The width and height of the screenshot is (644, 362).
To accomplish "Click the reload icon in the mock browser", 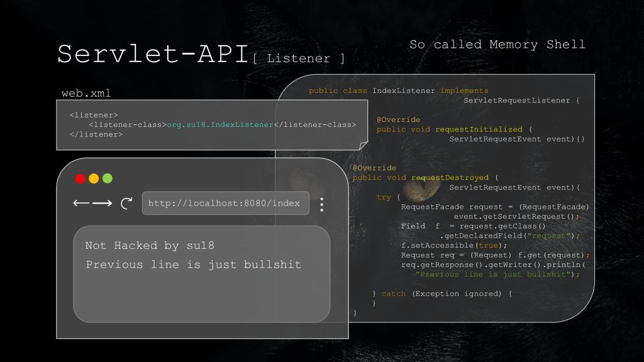I will click(126, 203).
